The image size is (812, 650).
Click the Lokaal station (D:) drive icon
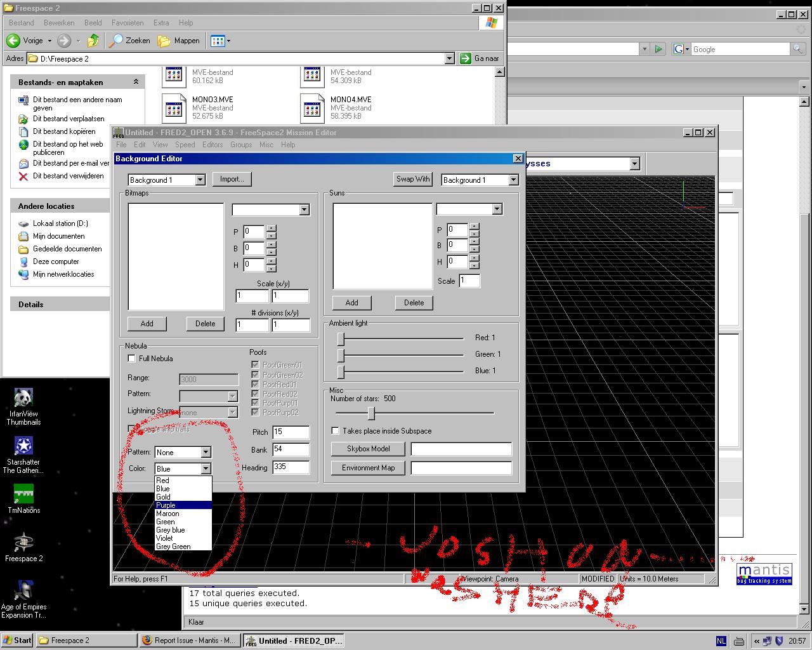(x=23, y=223)
